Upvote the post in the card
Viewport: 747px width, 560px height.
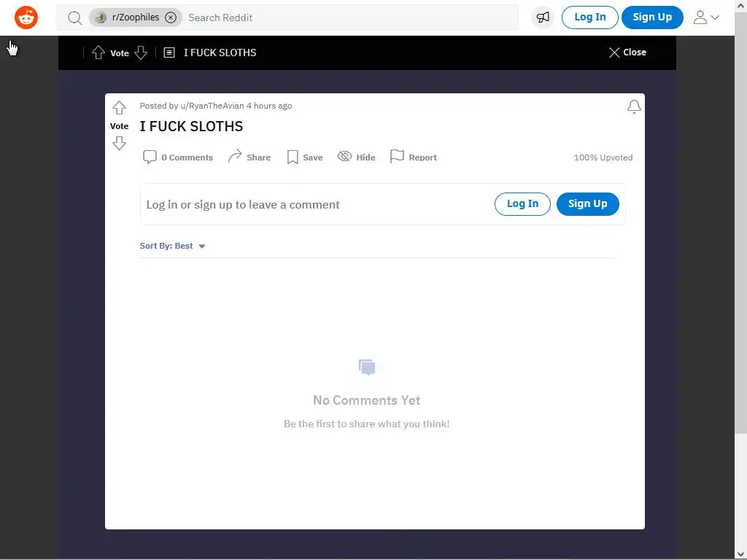click(119, 108)
